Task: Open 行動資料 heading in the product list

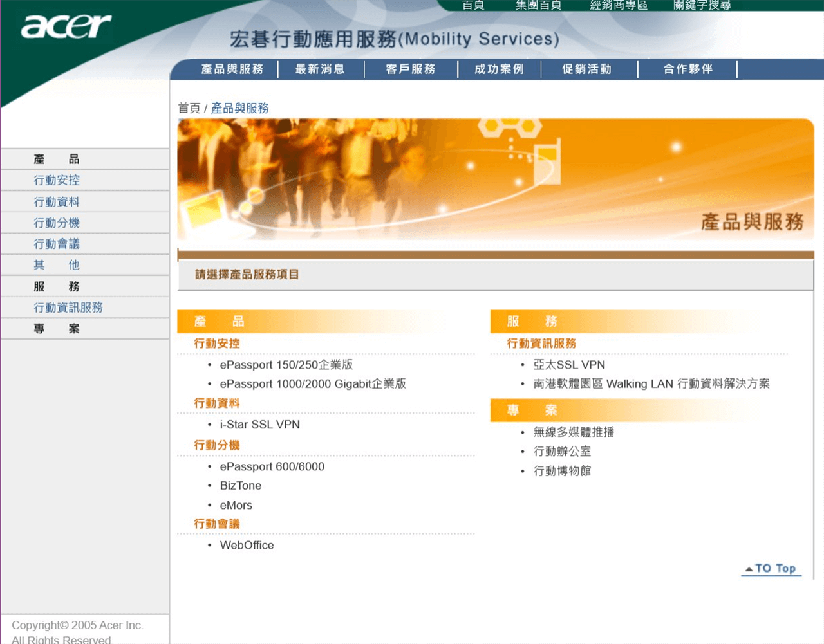Action: [217, 403]
